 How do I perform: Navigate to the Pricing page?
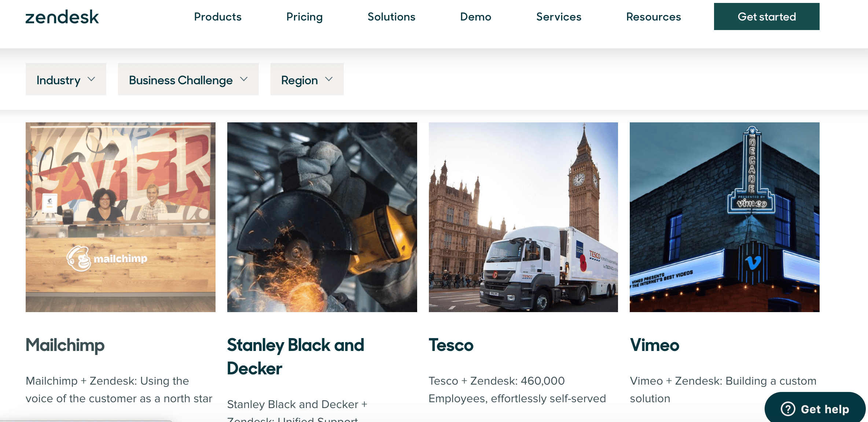304,17
